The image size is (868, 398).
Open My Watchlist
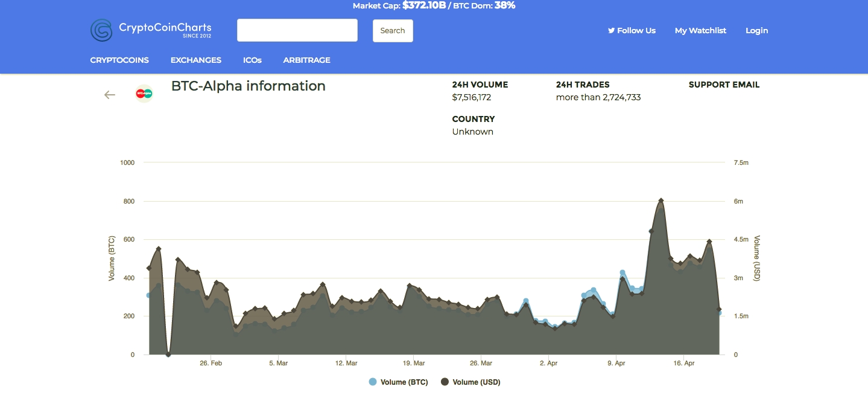click(700, 30)
